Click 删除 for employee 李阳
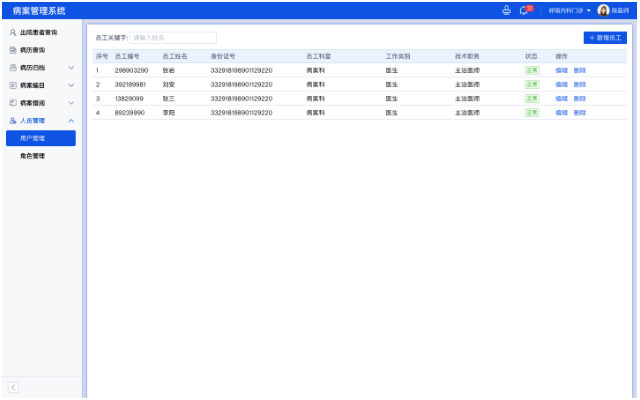This screenshot has height=400, width=640. tap(580, 113)
